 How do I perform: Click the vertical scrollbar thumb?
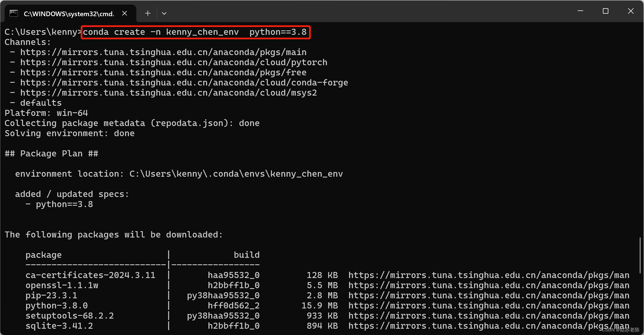point(640,255)
